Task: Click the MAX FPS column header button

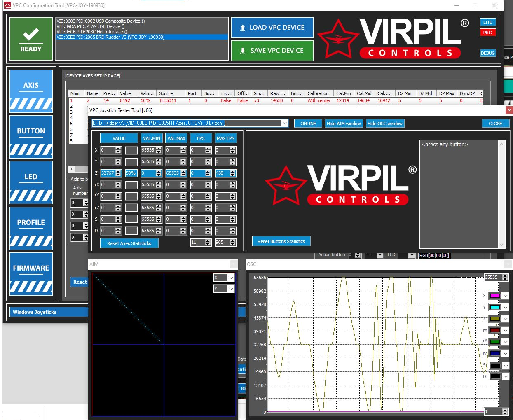Action: [225, 138]
